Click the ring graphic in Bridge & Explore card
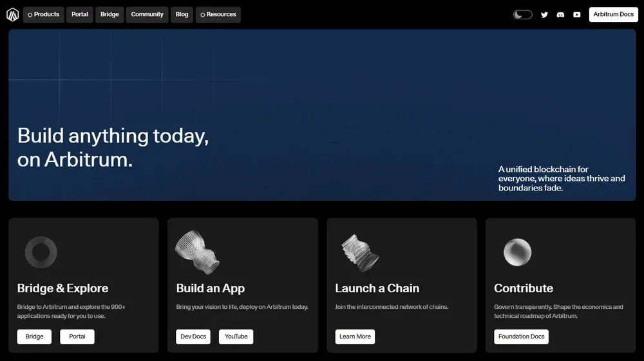 click(x=41, y=252)
